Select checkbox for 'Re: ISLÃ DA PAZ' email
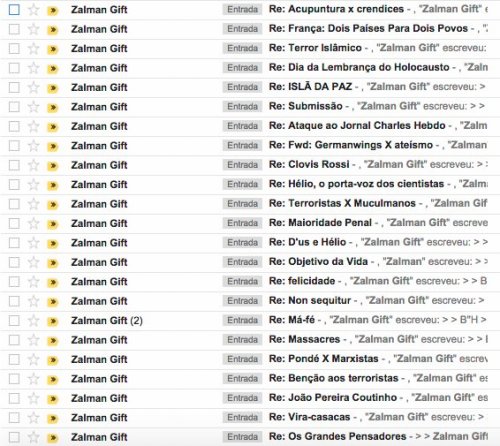 tap(14, 87)
